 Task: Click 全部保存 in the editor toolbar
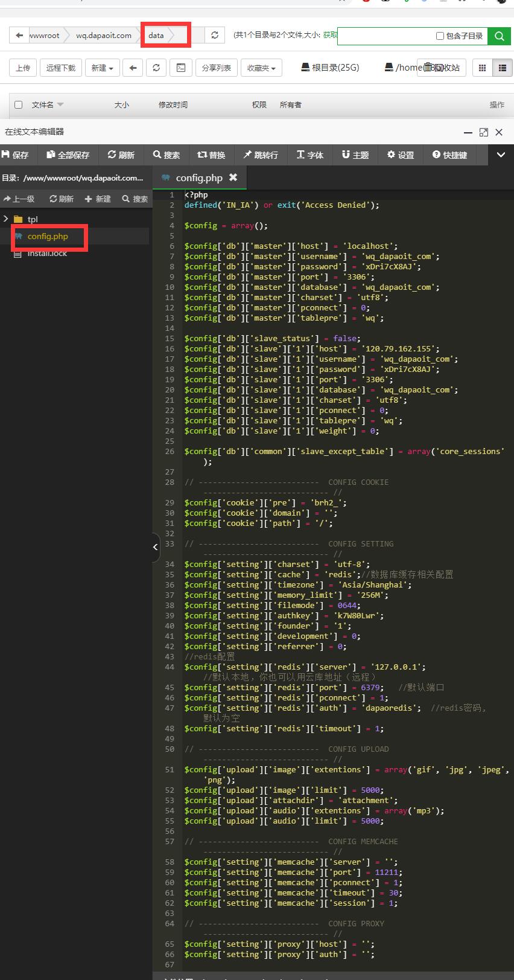tap(68, 155)
